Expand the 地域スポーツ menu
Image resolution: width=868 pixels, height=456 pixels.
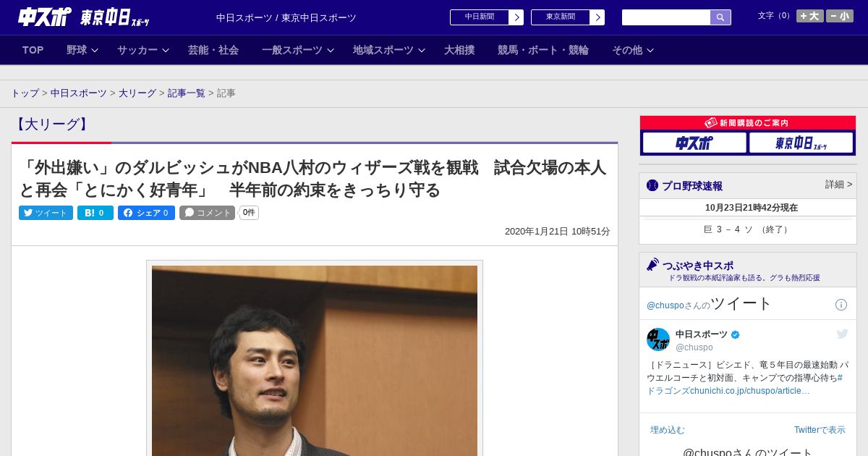389,50
